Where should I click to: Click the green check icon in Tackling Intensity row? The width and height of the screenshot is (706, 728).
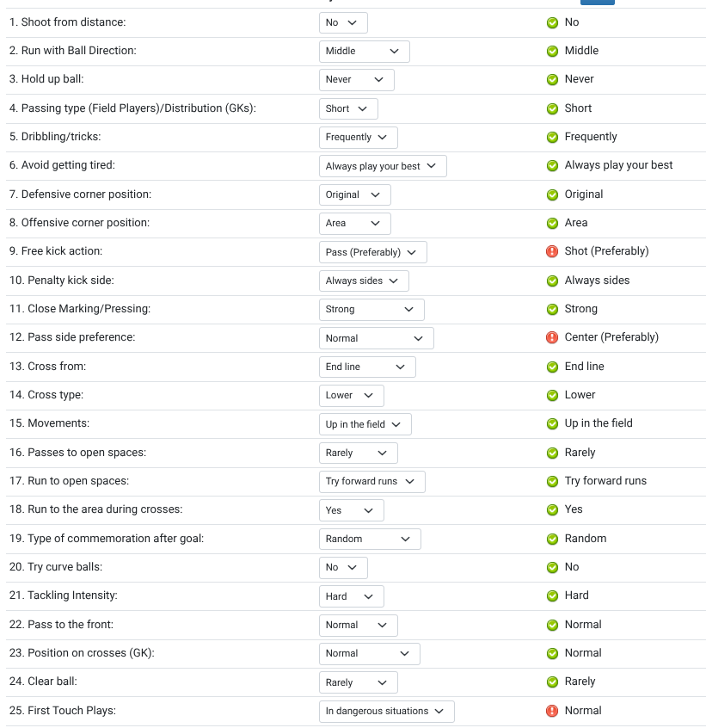(552, 595)
